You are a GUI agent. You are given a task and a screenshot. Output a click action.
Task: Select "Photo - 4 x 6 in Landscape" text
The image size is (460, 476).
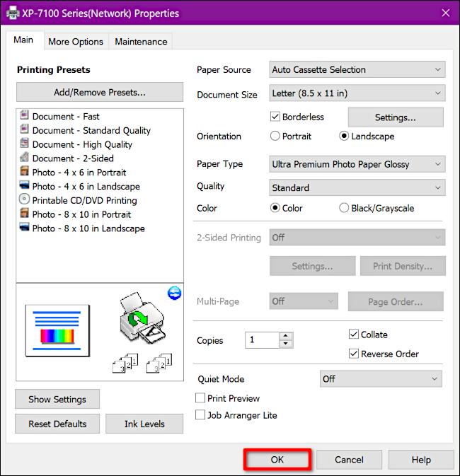86,187
